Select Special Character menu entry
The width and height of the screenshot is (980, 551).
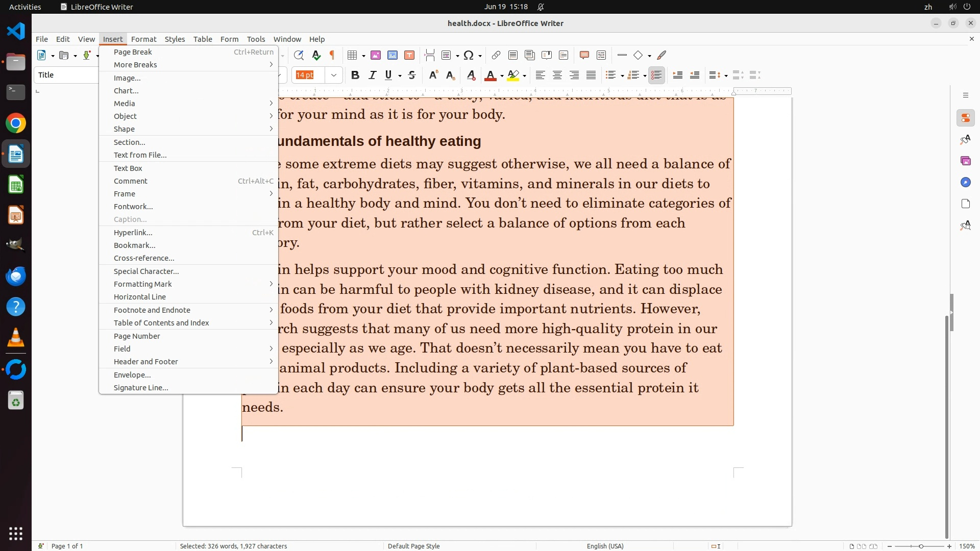click(x=146, y=271)
